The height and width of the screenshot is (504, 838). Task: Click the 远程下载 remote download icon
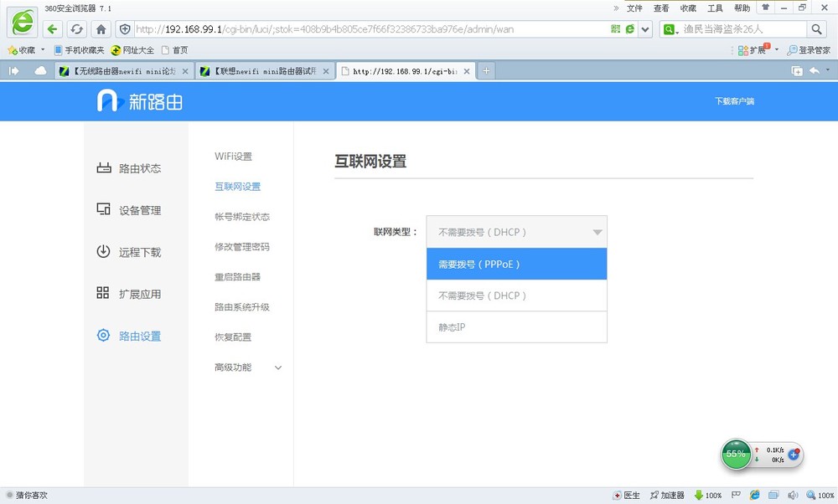point(104,252)
